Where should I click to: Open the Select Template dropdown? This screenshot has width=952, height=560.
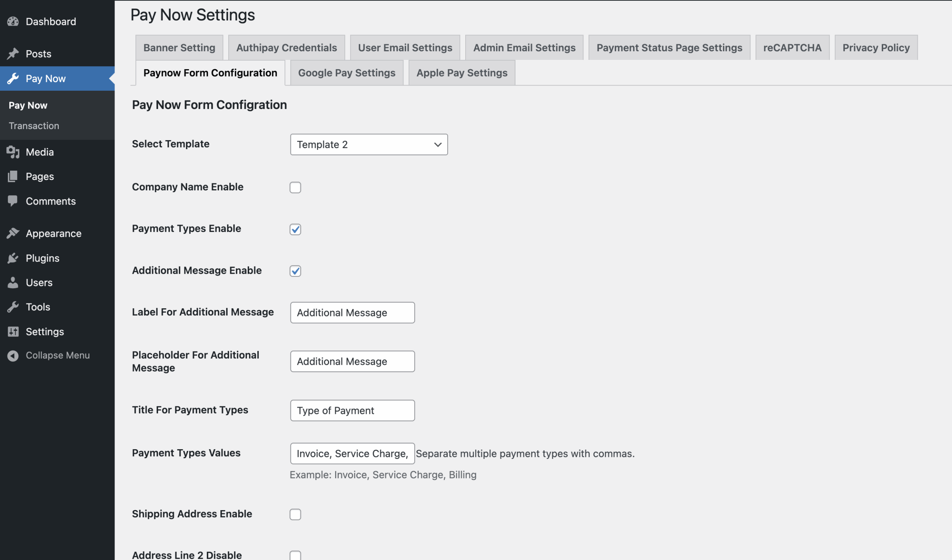(369, 144)
